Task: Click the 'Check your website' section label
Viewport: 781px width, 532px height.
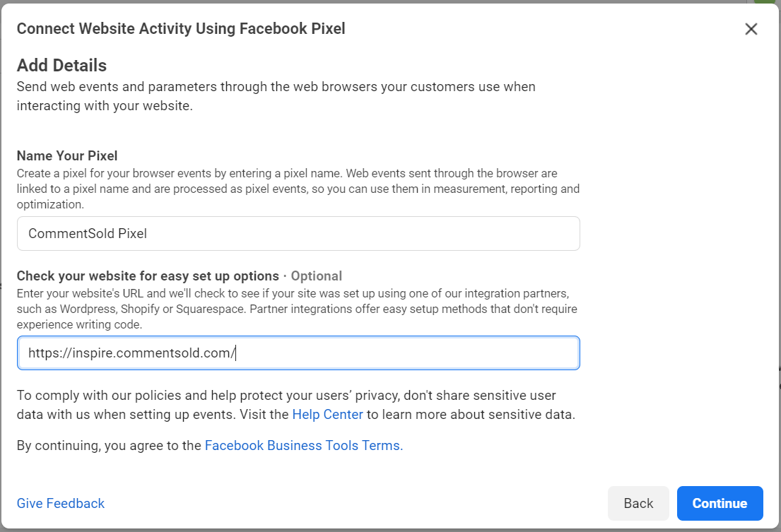Action: [148, 276]
